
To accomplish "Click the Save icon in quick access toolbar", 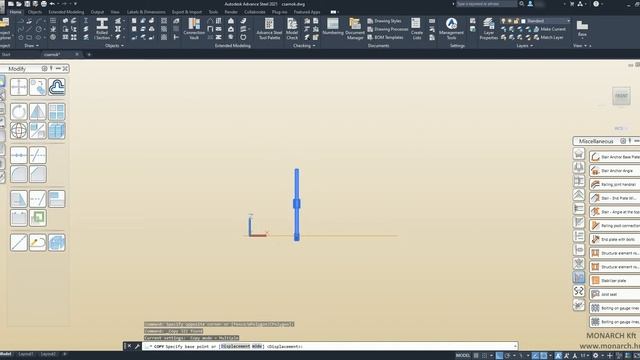I will tap(27, 4).
